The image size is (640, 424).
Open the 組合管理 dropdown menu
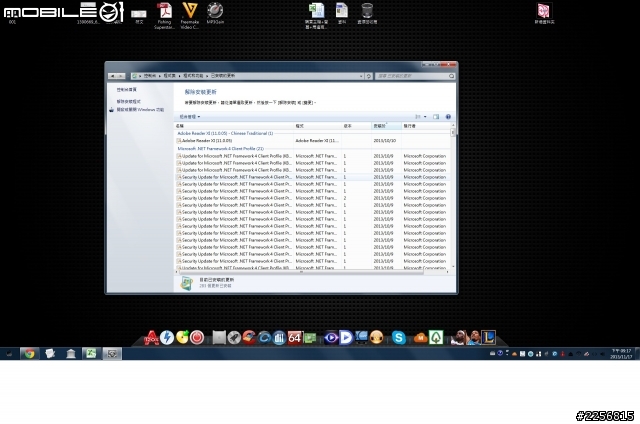(190, 117)
